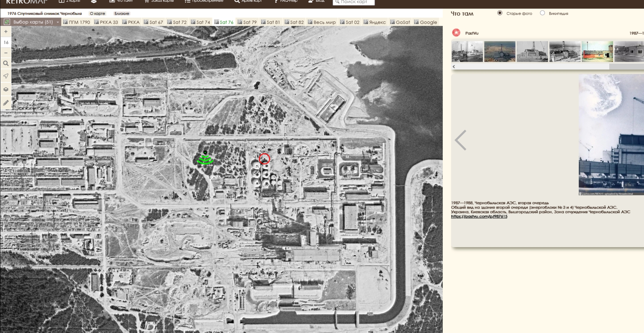Select the active Sat 76 map tab
The width and height of the screenshot is (644, 333).
[224, 22]
